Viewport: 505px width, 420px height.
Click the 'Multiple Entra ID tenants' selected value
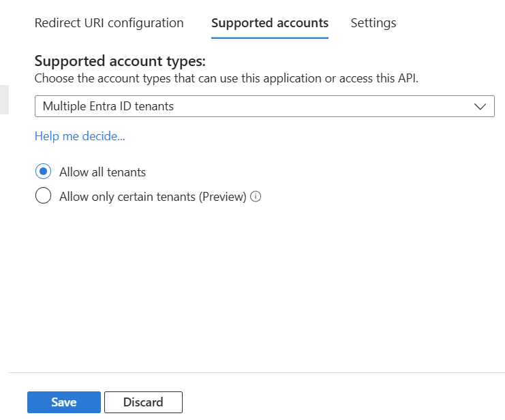[108, 106]
